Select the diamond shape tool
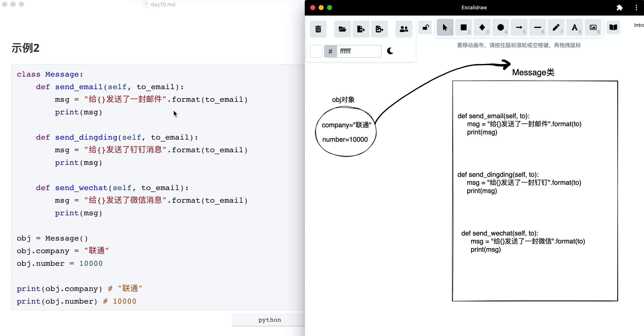 482,28
